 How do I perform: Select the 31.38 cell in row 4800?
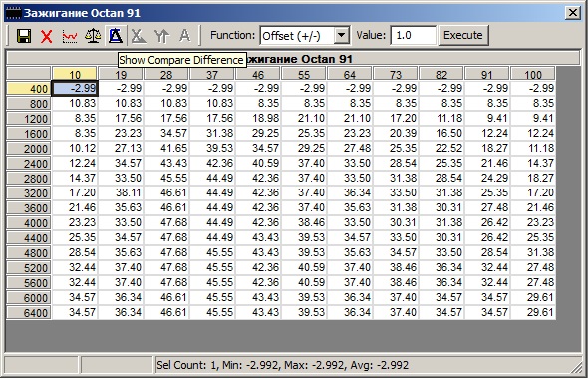(x=532, y=252)
